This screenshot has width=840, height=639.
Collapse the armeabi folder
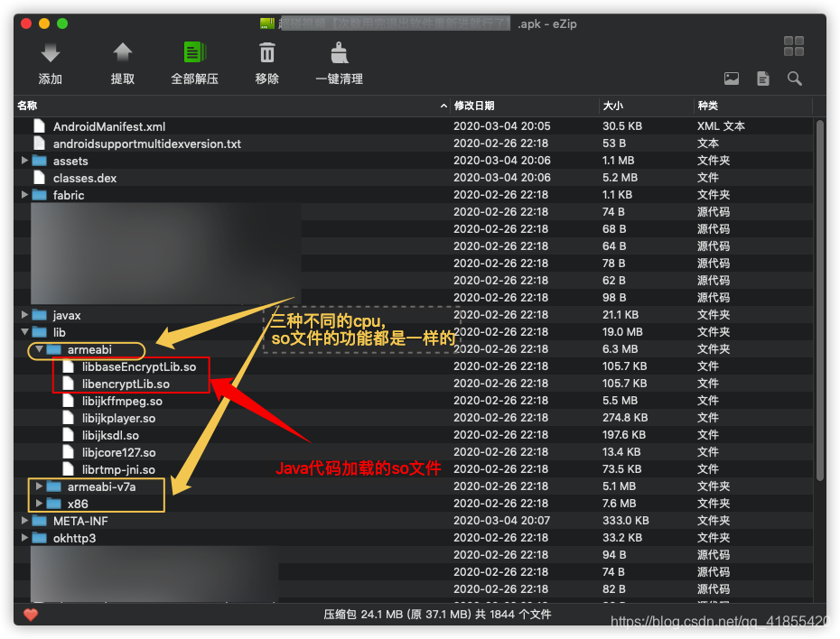click(x=39, y=349)
